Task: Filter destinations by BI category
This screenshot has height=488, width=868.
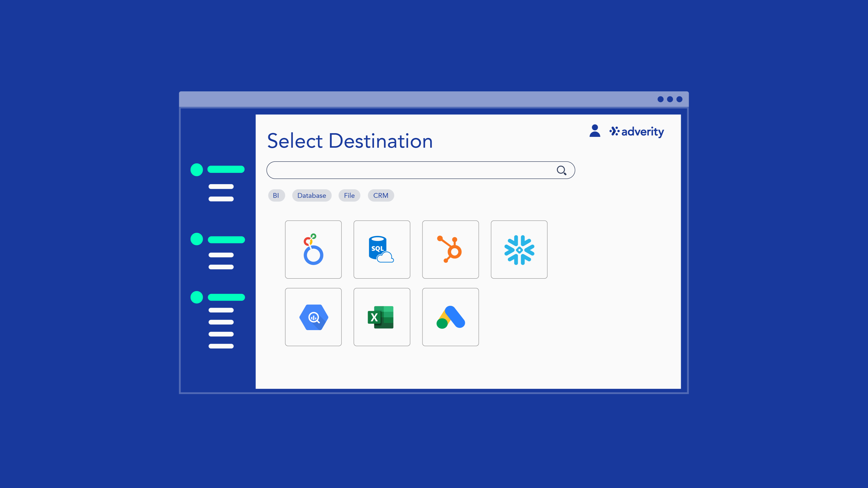Action: click(276, 195)
